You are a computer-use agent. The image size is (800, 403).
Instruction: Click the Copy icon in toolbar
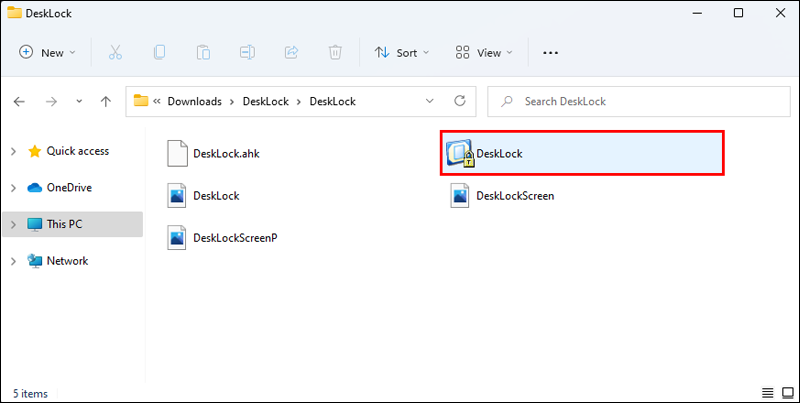coord(160,52)
